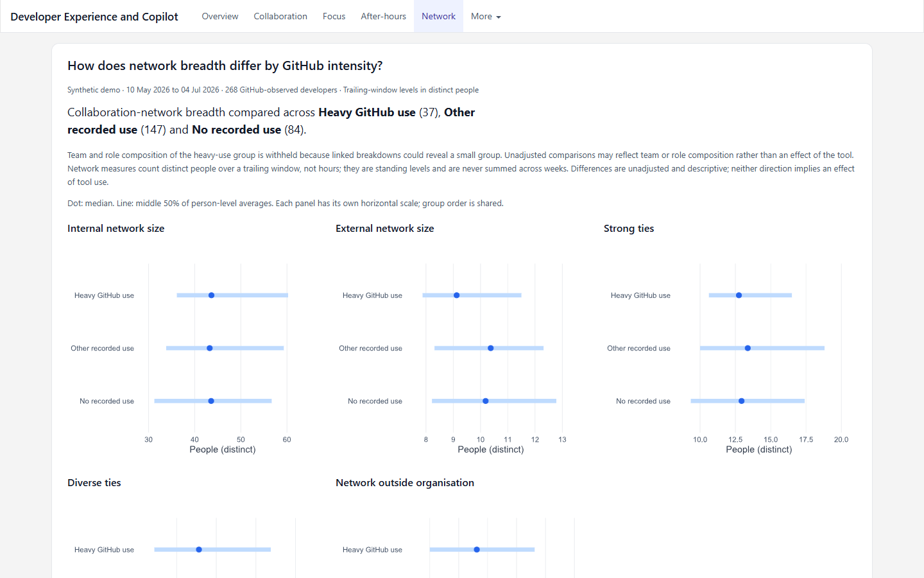Click the No recorded use label in Strong ties
This screenshot has width=924, height=578.
pyautogui.click(x=643, y=401)
